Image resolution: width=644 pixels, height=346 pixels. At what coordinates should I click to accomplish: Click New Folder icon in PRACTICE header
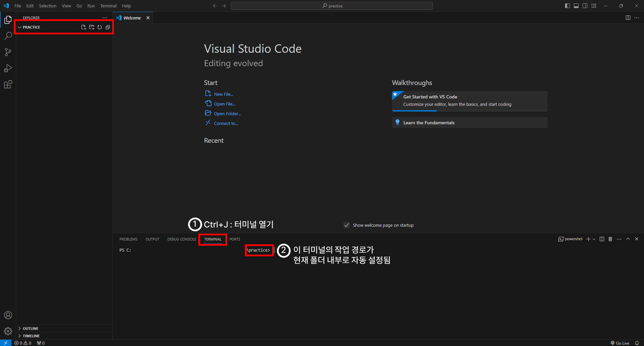coord(92,27)
